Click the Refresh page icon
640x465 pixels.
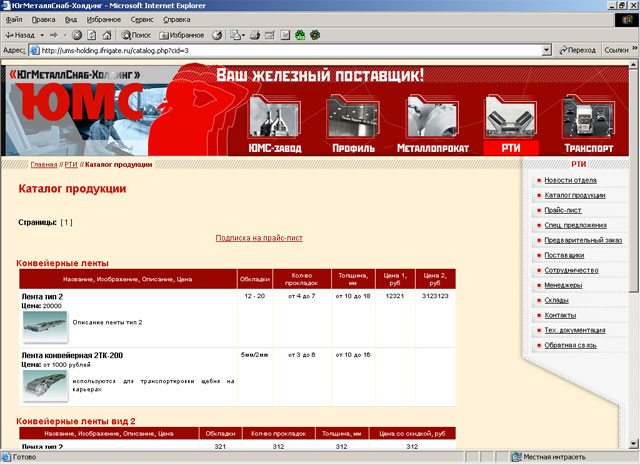92,35
